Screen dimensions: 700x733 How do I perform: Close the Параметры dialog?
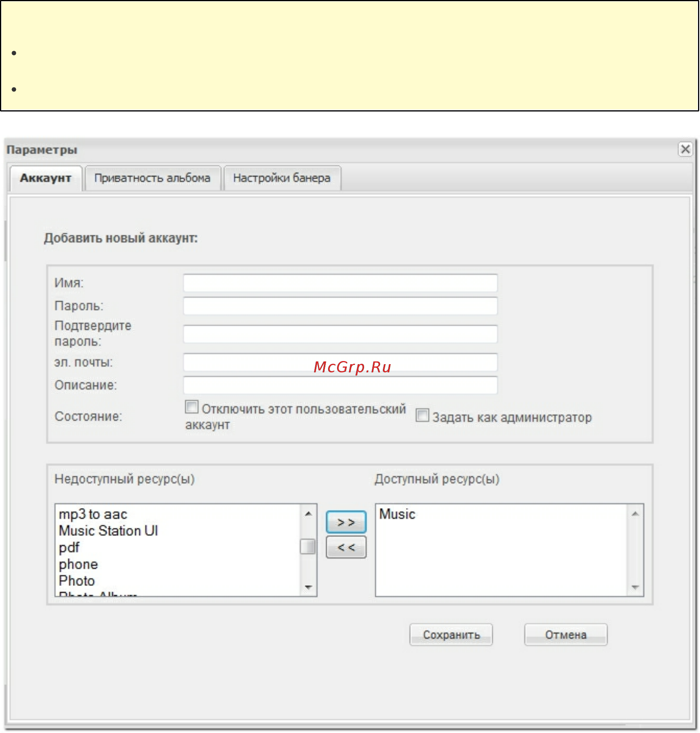685,149
